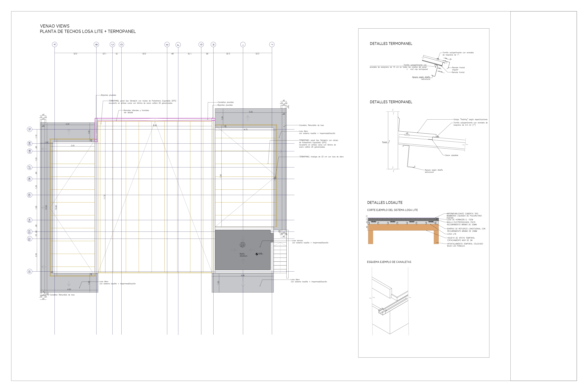Click grid axis bubble D
588x392 pixels.
[122, 45]
